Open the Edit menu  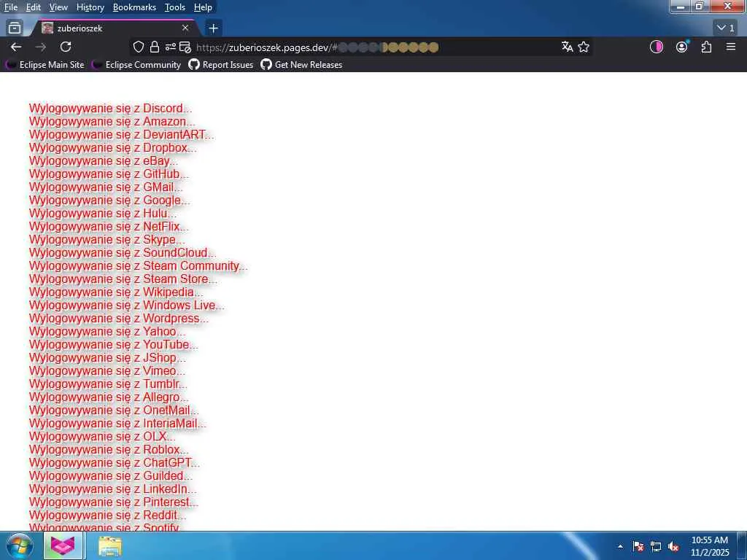pyautogui.click(x=33, y=7)
